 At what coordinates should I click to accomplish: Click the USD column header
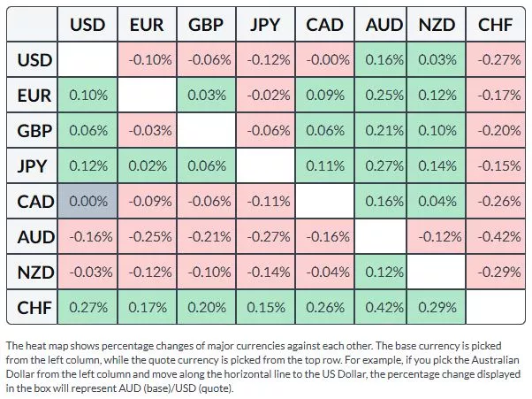tap(87, 25)
